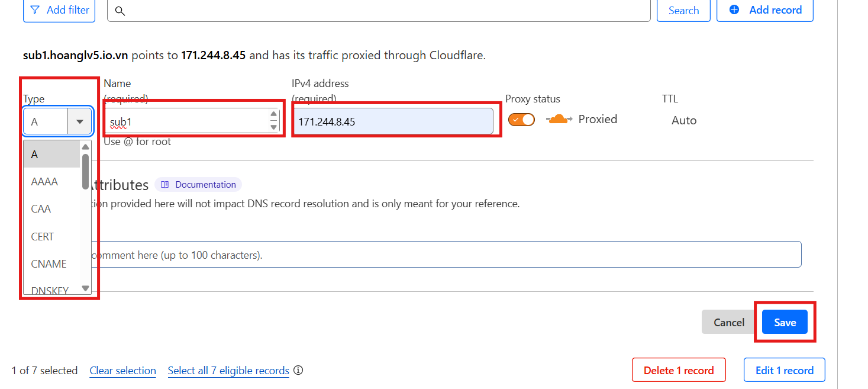Cancel editing the DNS record
868x389 pixels.
[728, 322]
